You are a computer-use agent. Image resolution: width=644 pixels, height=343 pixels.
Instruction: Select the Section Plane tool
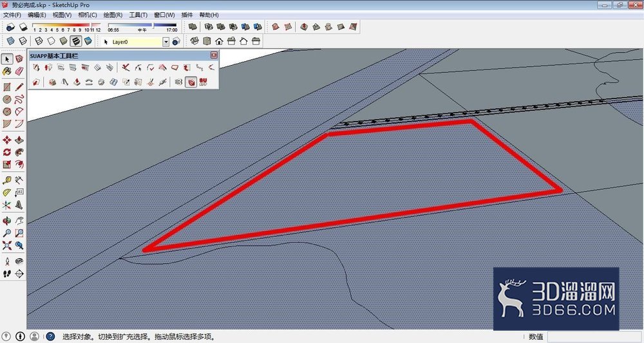19,273
